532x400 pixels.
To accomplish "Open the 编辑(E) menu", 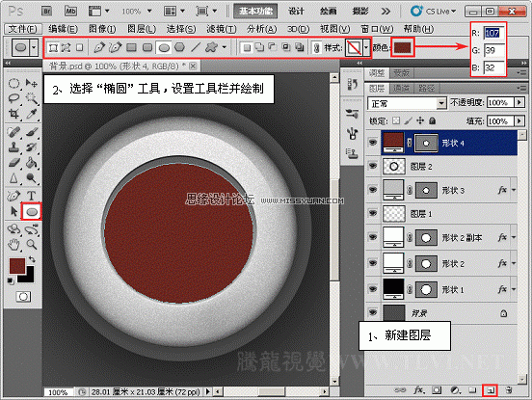I will point(63,29).
